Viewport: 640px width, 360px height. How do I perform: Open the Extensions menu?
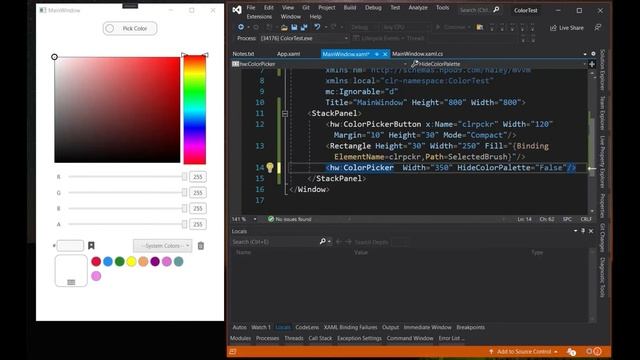coord(259,17)
